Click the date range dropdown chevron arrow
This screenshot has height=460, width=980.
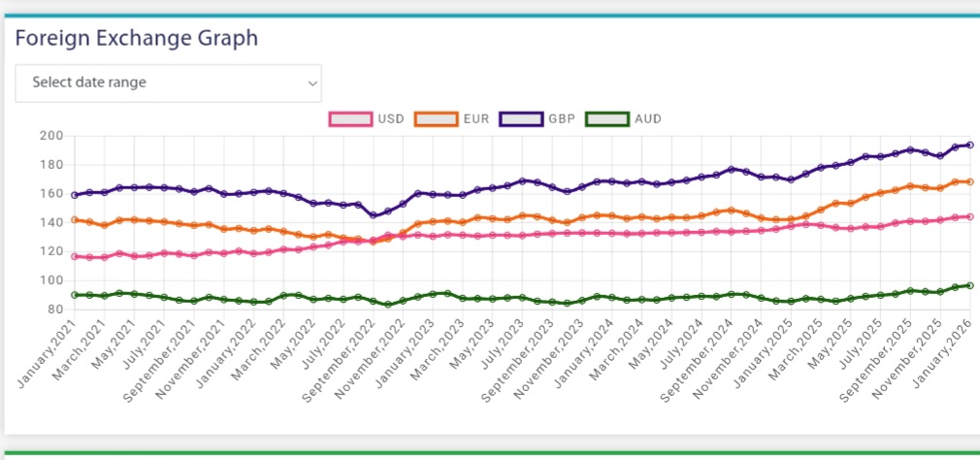pos(312,83)
